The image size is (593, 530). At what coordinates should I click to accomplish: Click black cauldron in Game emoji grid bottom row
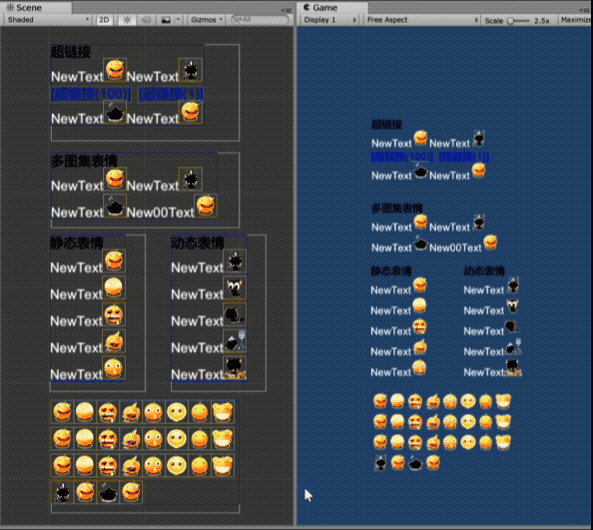(x=415, y=463)
